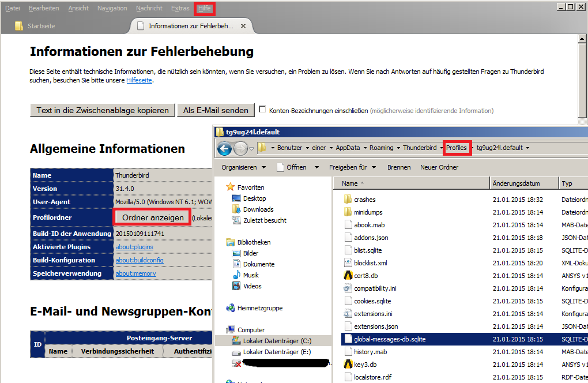Open the breadcrumb arrow after Roaming
The width and height of the screenshot is (588, 383).
398,148
